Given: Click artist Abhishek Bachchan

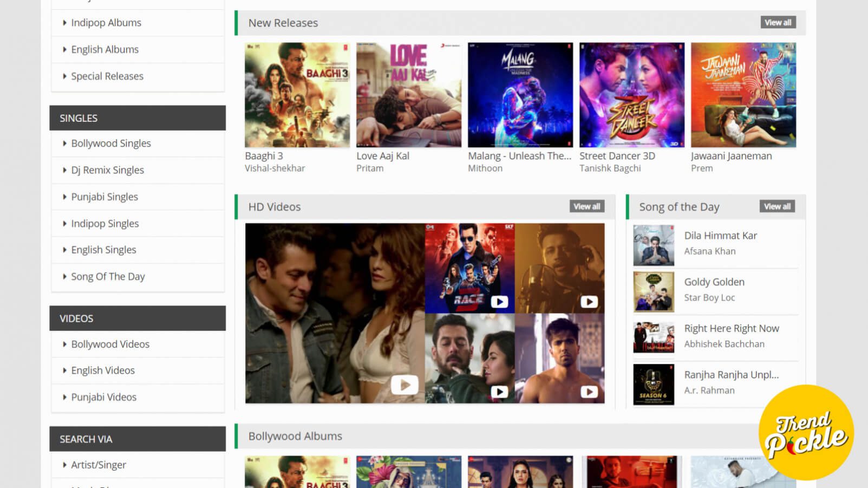Looking at the screenshot, I should click(725, 344).
